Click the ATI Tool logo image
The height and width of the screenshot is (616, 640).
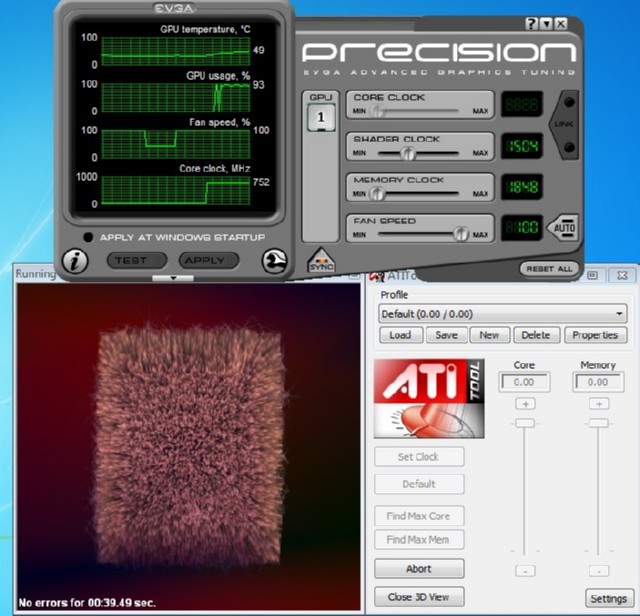(x=429, y=398)
